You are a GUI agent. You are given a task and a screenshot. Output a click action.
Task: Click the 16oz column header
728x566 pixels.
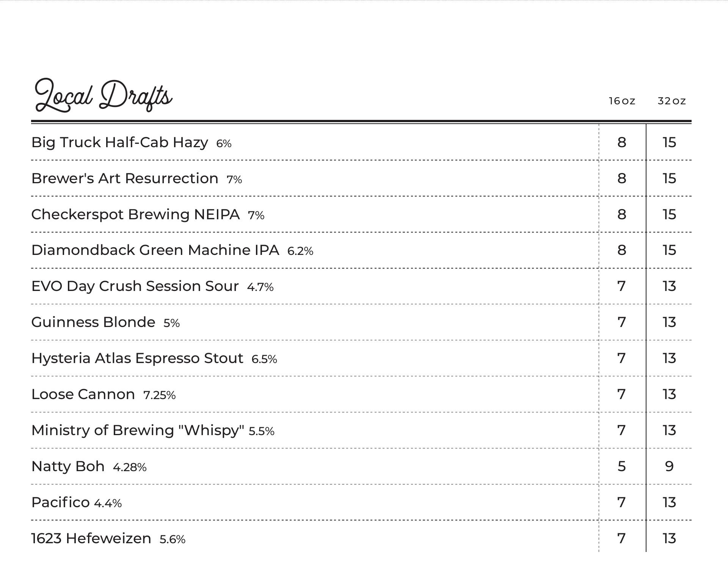[x=622, y=101]
